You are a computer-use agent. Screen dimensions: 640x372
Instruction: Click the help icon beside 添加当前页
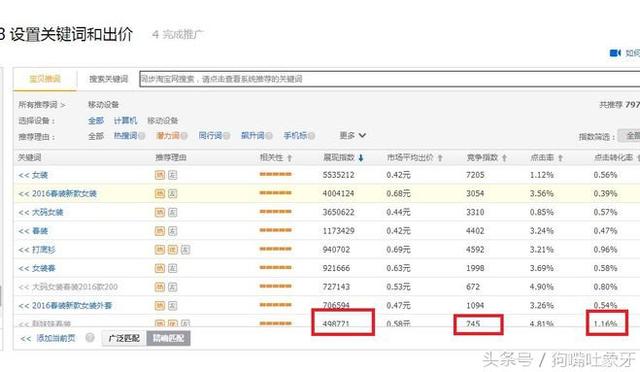coord(90,338)
